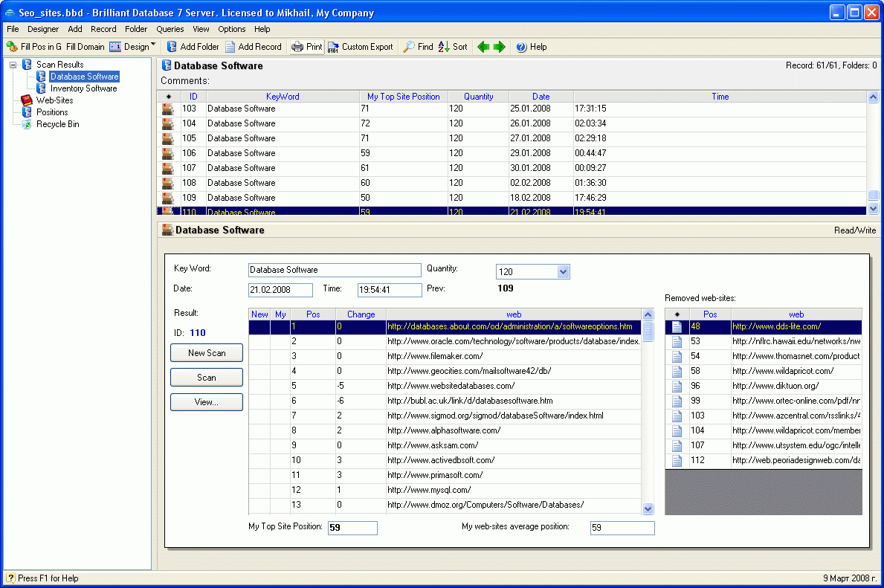Click the Design toolbar icon
884x588 pixels.
click(x=116, y=47)
